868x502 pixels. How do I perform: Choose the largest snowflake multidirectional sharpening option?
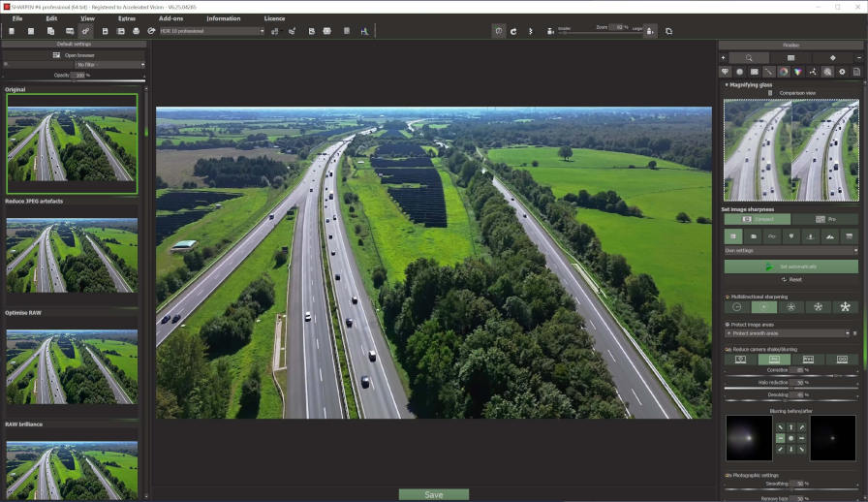tap(845, 307)
